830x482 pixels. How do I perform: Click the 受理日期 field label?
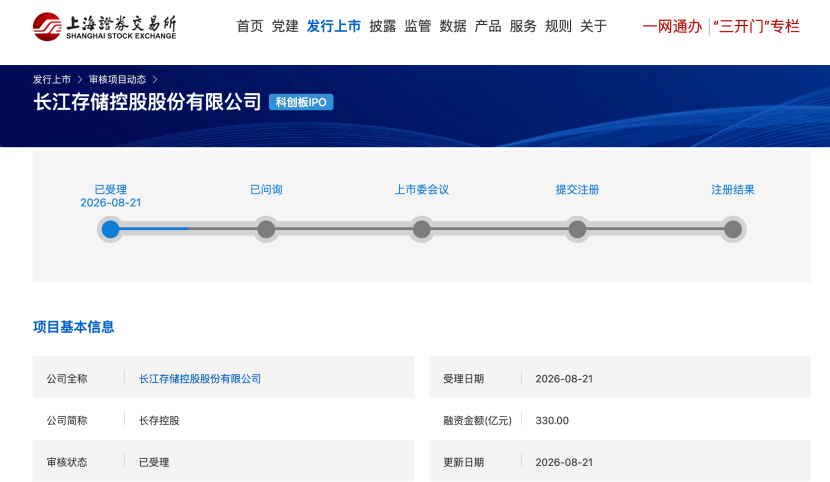pyautogui.click(x=464, y=379)
